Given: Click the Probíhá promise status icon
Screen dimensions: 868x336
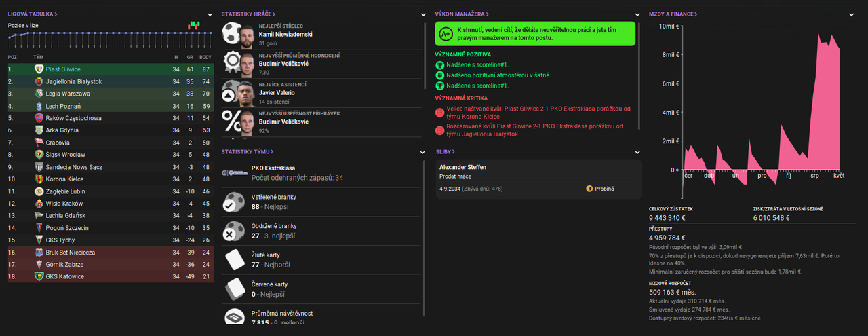Looking at the screenshot, I should click(x=589, y=189).
